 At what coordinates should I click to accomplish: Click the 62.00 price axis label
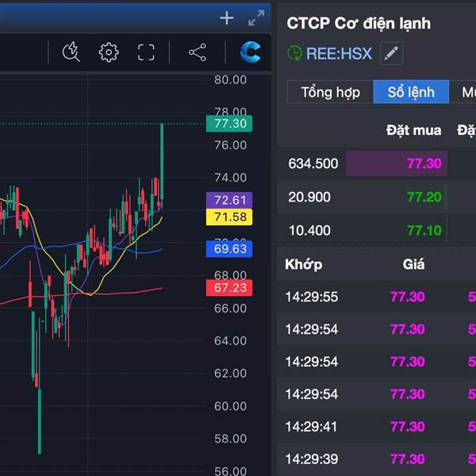[x=230, y=374]
